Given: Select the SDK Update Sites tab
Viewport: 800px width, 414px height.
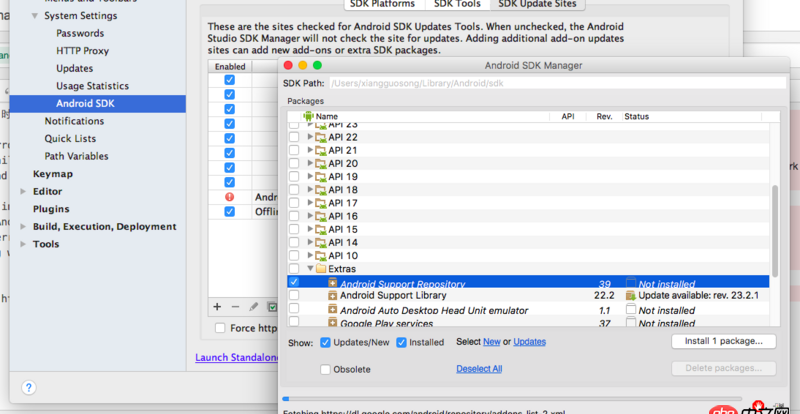Looking at the screenshot, I should (537, 4).
